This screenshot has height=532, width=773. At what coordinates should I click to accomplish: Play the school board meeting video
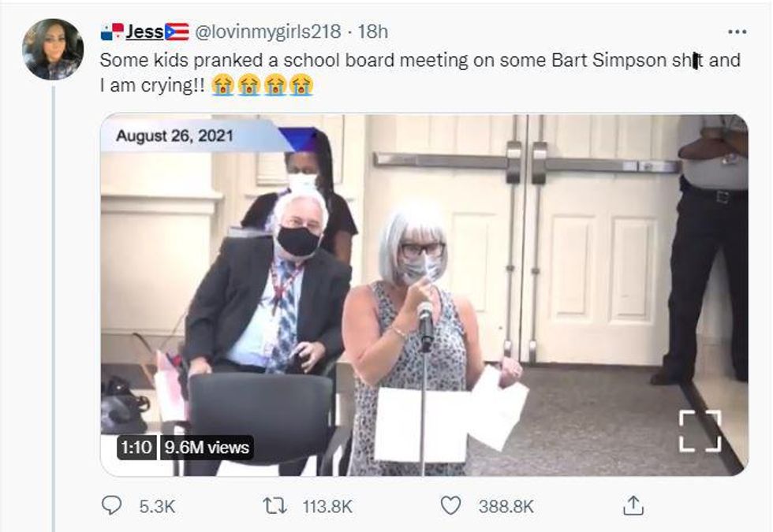coord(424,296)
